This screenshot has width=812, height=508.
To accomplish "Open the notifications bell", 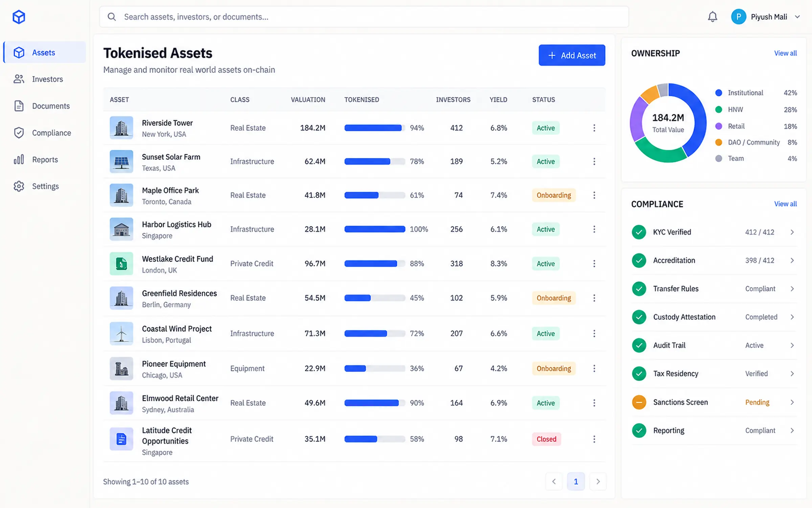I will [713, 17].
